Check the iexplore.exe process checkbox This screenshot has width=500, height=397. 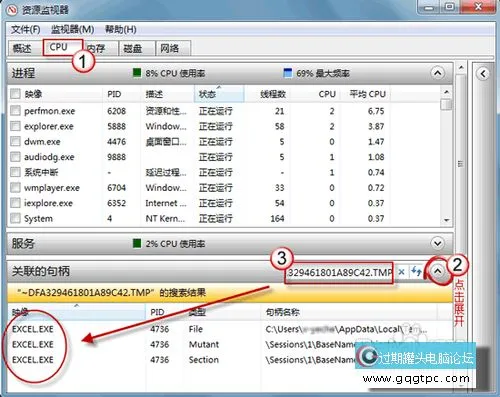point(15,203)
